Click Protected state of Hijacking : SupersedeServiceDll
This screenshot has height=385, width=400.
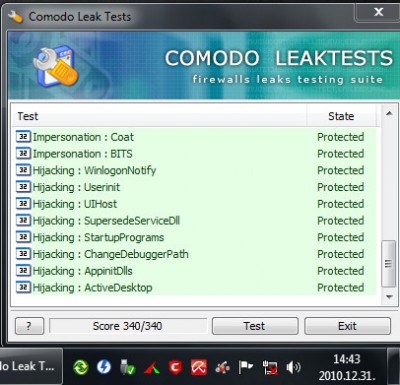(340, 220)
